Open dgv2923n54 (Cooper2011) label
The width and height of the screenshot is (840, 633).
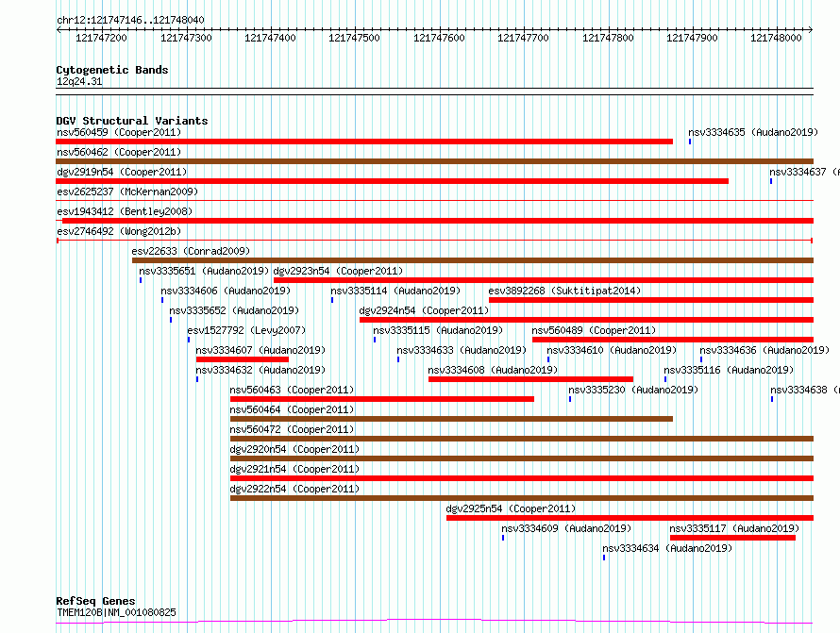click(x=338, y=271)
